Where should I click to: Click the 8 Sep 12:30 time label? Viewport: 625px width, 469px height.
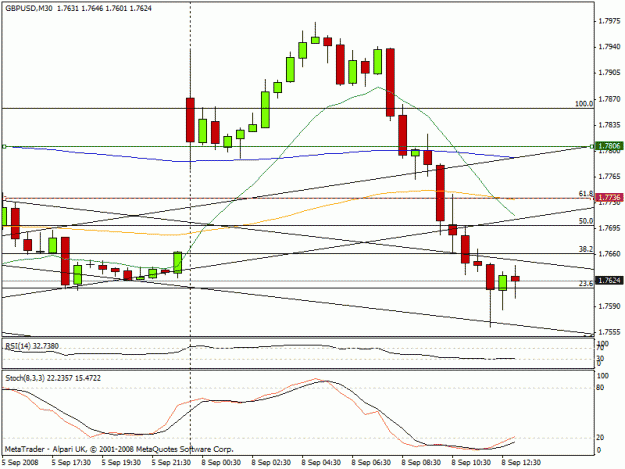(x=521, y=462)
